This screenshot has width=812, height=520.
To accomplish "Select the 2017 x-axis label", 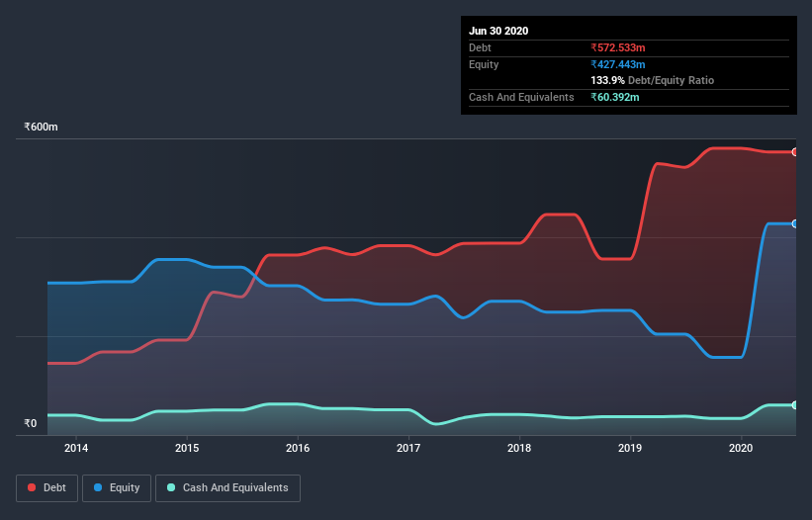I will point(408,448).
